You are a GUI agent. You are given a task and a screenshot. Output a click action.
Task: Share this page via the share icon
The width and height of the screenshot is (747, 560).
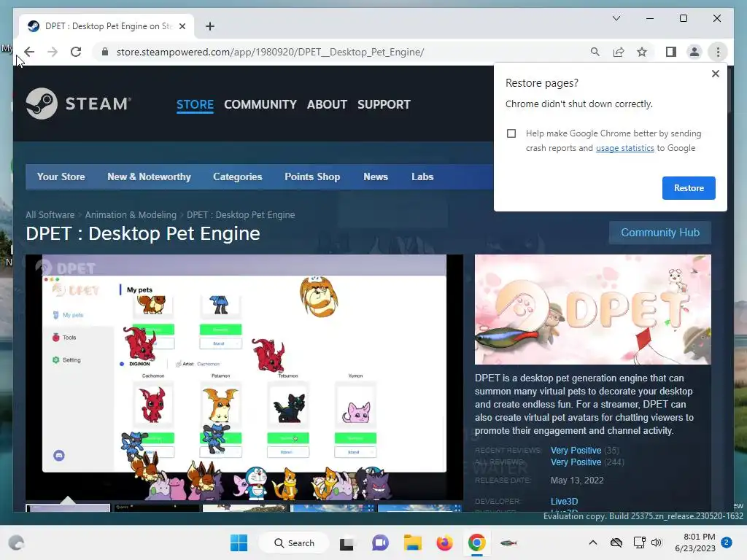pos(619,52)
